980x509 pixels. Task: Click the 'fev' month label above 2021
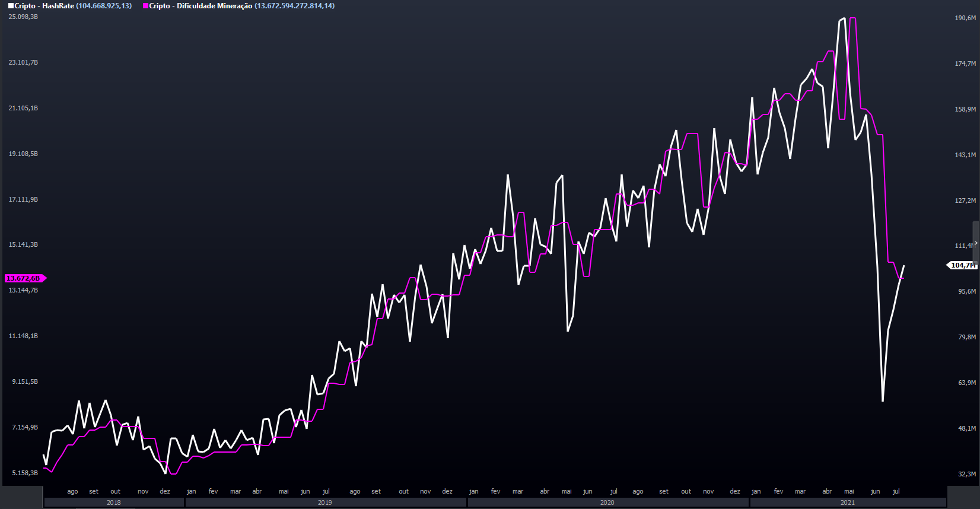pyautogui.click(x=778, y=491)
